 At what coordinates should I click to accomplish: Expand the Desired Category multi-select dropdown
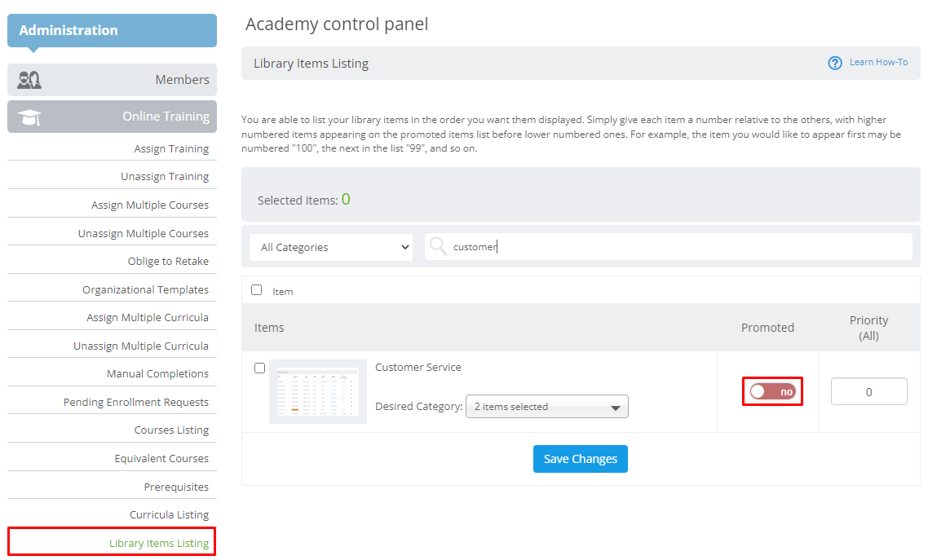[x=546, y=407]
